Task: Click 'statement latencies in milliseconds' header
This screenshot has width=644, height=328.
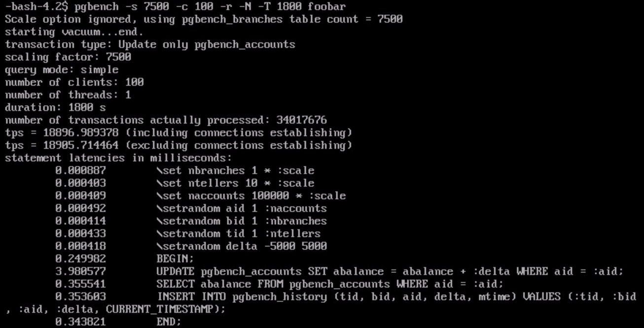Action: point(118,158)
